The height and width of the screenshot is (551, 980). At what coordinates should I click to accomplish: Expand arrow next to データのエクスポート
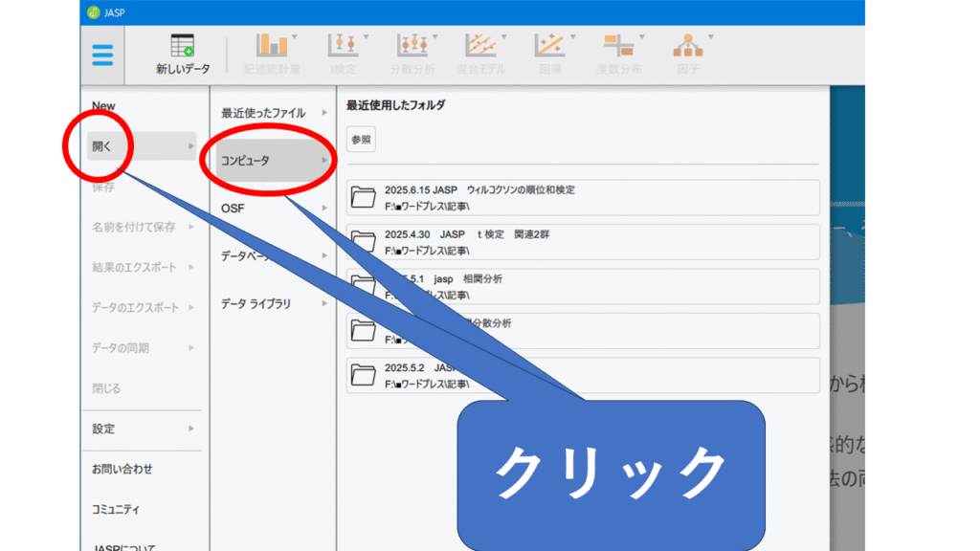pos(191,307)
